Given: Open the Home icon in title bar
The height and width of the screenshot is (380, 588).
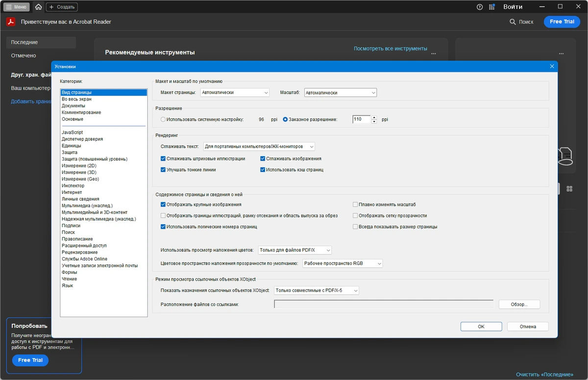Looking at the screenshot, I should (38, 7).
